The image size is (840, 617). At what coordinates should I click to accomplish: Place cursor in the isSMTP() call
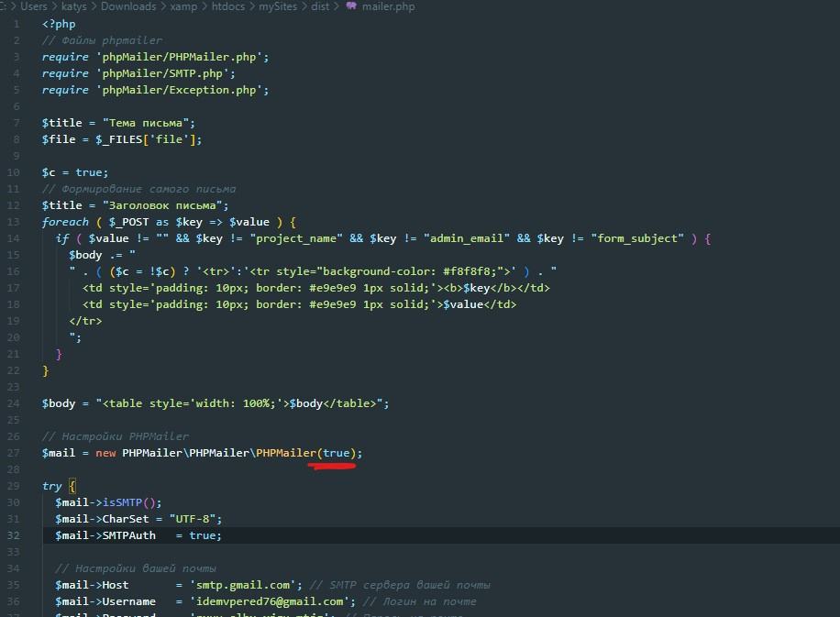point(131,502)
